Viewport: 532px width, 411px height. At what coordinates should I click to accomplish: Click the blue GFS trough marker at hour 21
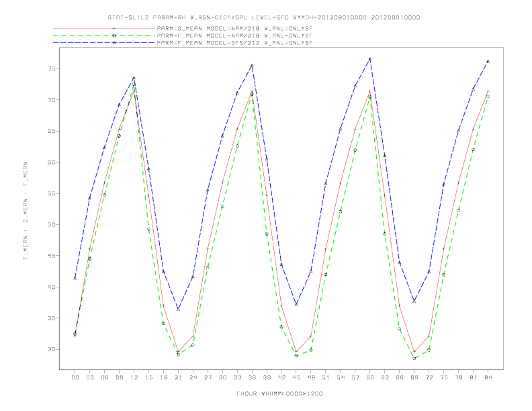click(x=178, y=310)
